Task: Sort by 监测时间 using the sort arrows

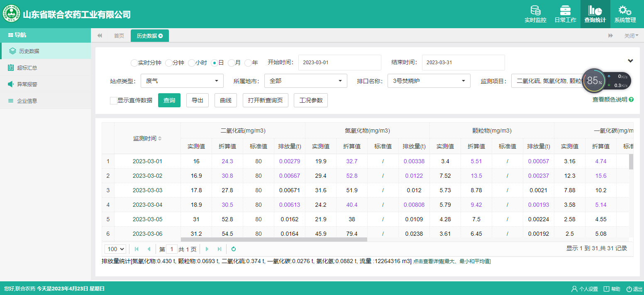Action: click(x=160, y=138)
